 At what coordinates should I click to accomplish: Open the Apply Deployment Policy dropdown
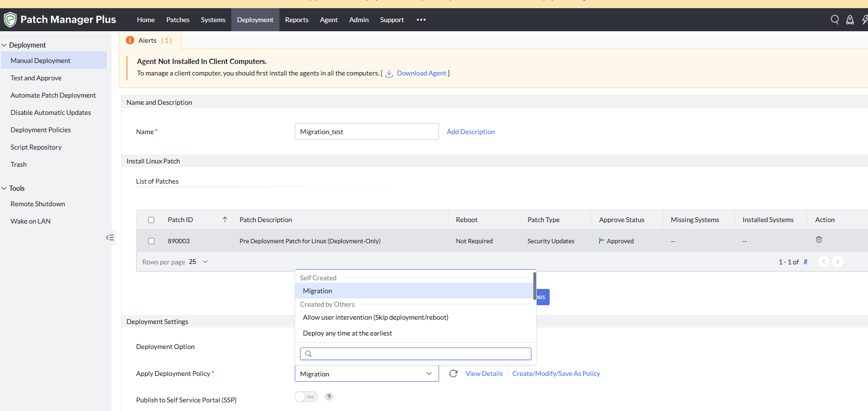pyautogui.click(x=366, y=374)
